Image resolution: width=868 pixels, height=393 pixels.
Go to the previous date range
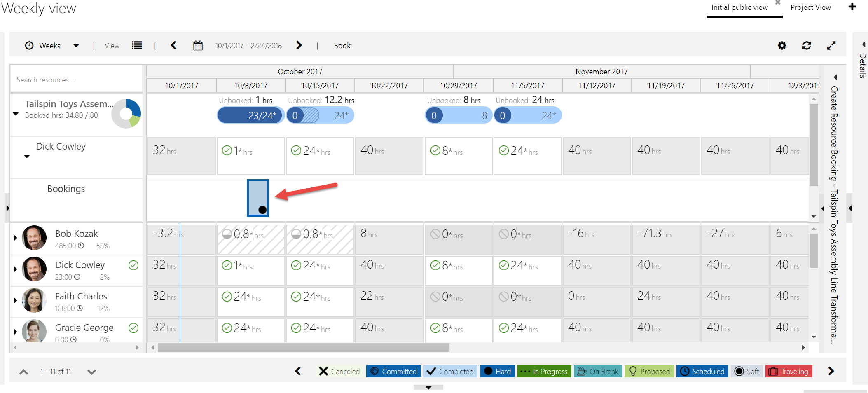[174, 46]
